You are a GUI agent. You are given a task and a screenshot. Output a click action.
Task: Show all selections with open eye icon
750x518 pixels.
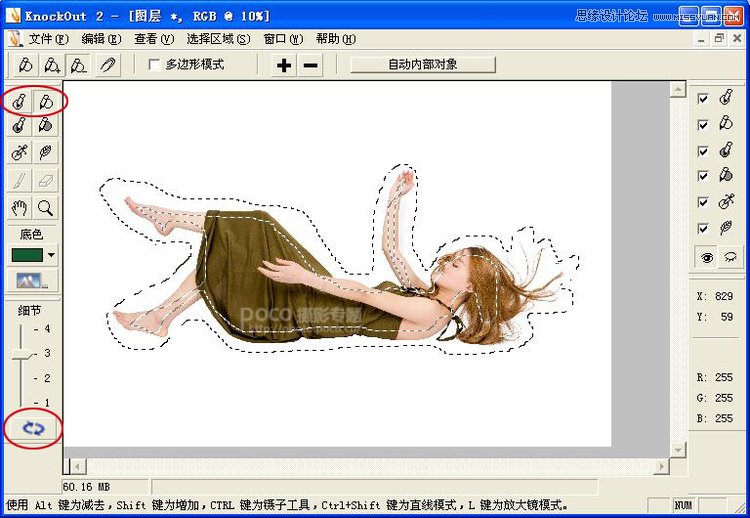click(706, 258)
